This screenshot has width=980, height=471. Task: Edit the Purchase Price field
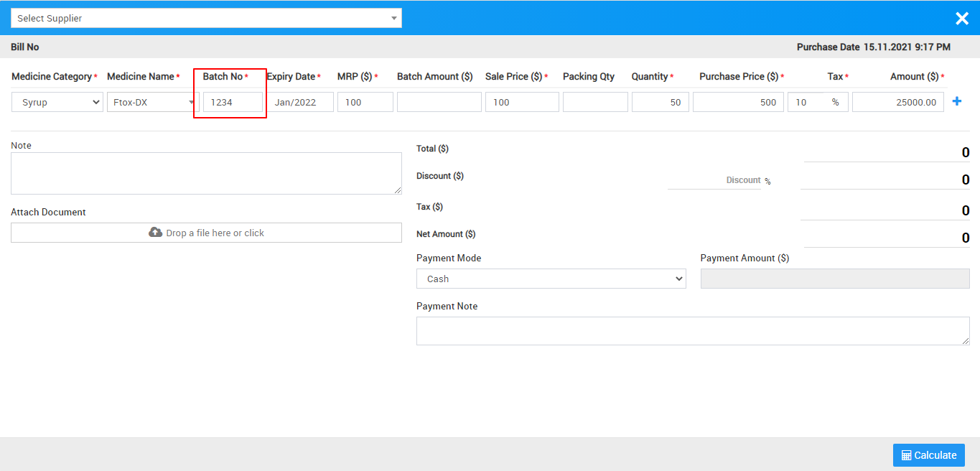737,103
